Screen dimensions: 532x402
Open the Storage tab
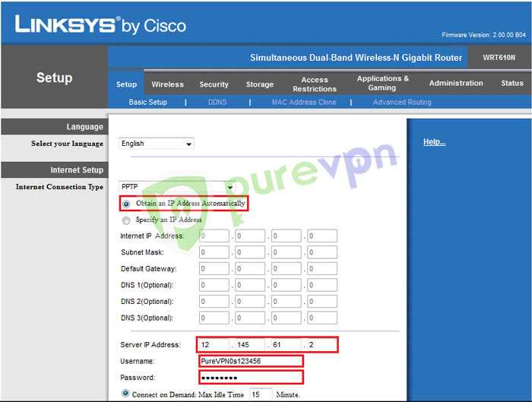(x=260, y=84)
